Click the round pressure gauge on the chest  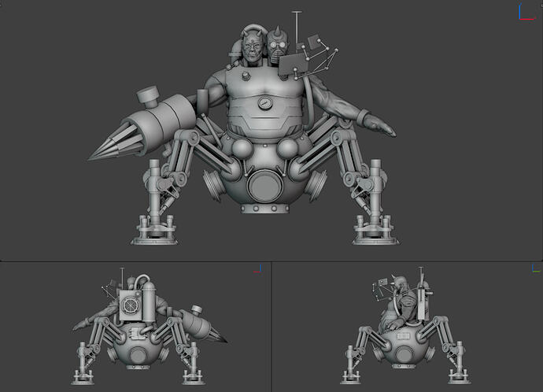pos(267,102)
